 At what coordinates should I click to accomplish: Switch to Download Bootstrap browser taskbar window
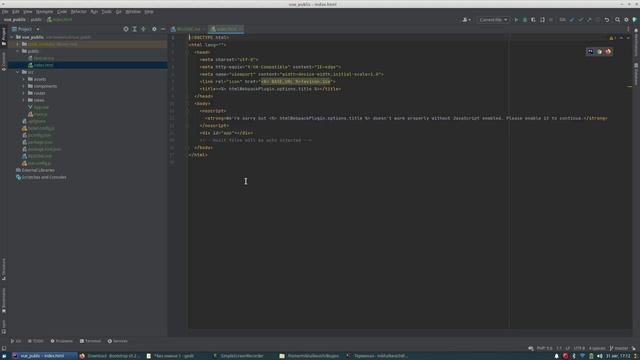coord(109,356)
